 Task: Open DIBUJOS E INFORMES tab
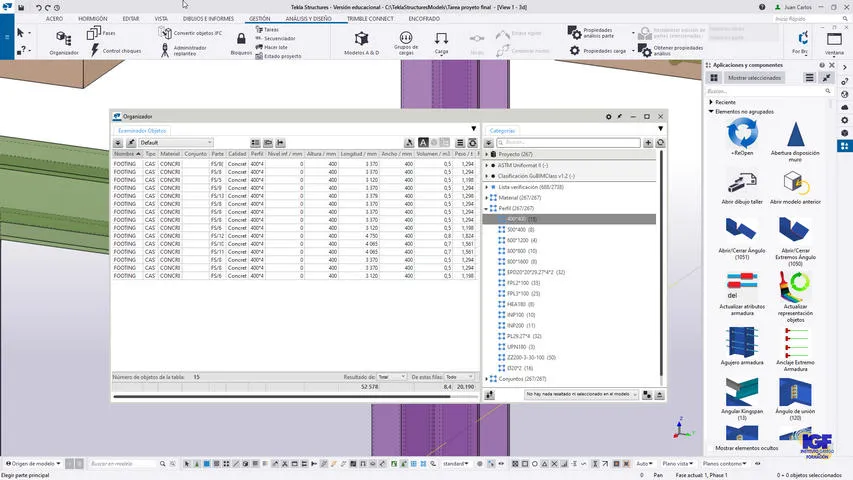208,19
